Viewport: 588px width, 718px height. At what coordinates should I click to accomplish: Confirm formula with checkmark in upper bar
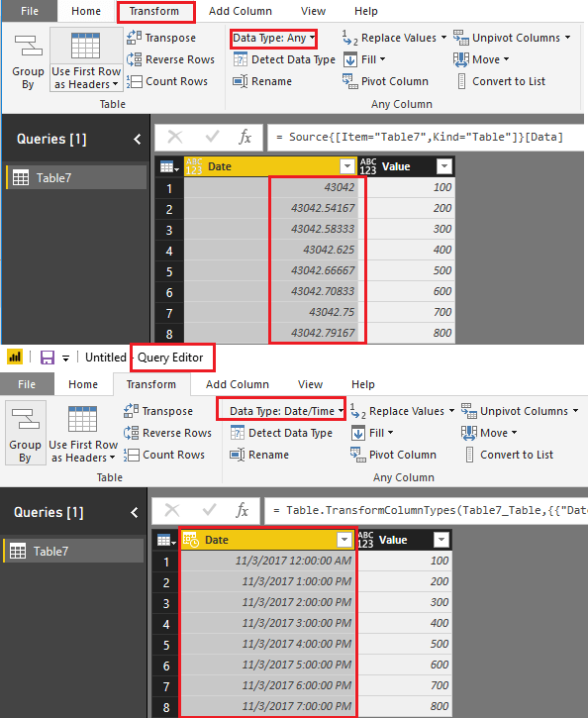[212, 137]
